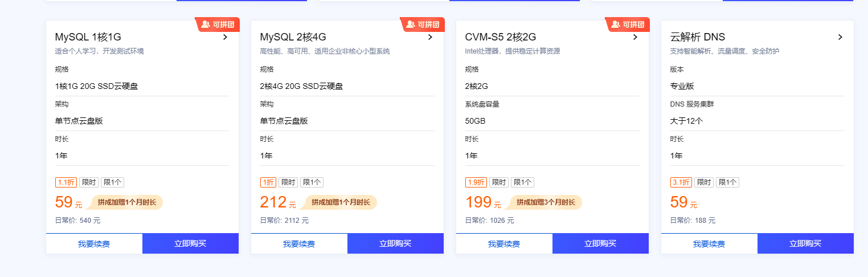Select 我要续费 under MySQL 1核1G
Screen dimensions: 868x277
pos(94,244)
